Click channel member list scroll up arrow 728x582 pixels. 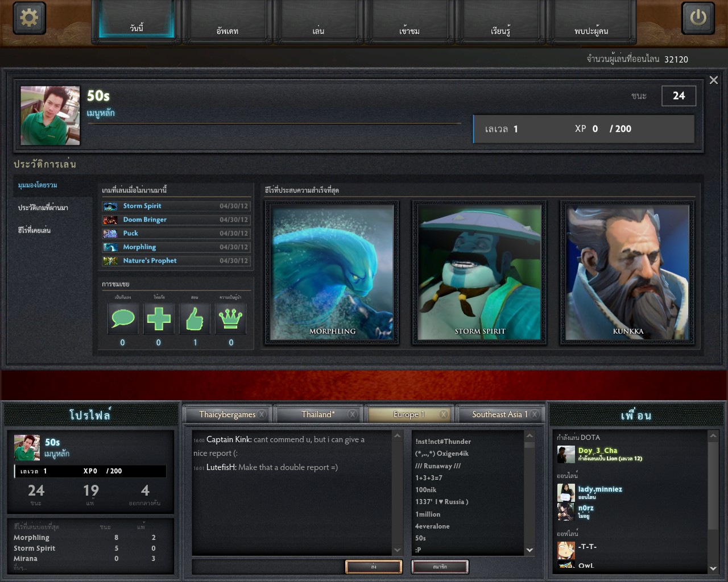[530, 436]
